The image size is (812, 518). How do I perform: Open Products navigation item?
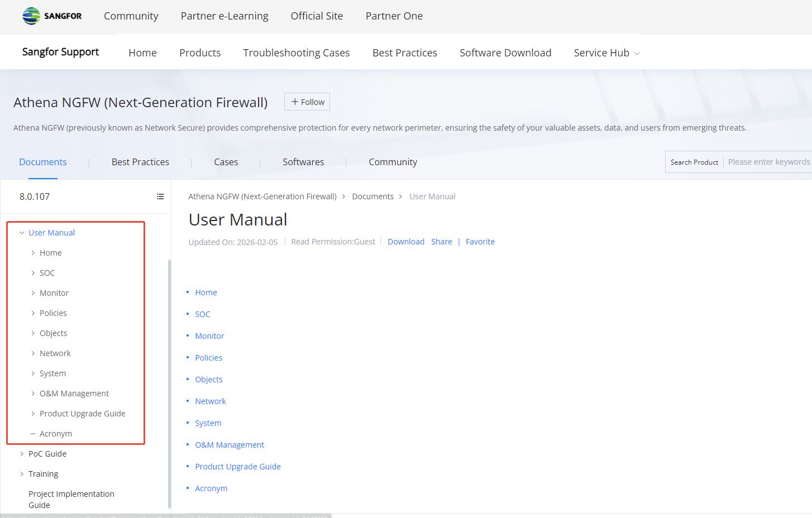pos(200,53)
